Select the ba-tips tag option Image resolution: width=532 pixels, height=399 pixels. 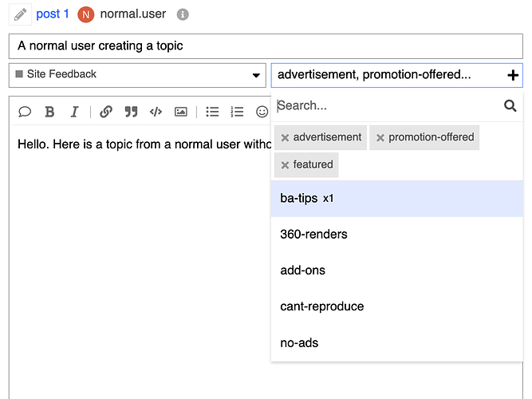point(396,199)
